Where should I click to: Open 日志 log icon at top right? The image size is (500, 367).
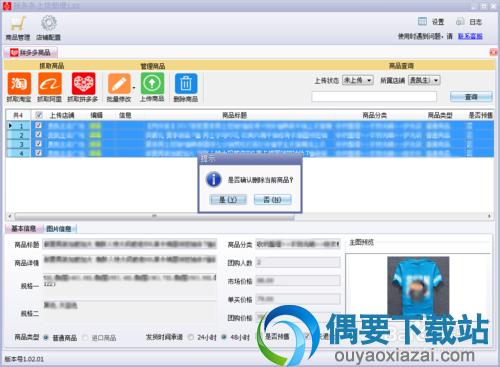(460, 22)
